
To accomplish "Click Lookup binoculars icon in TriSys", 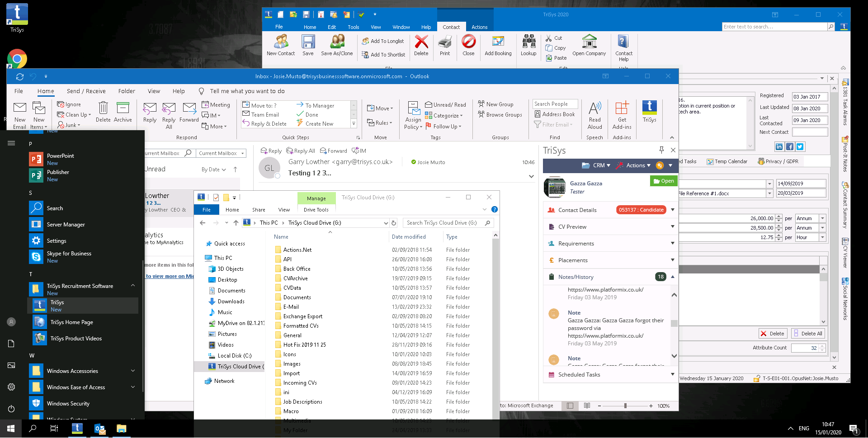I will pos(528,45).
